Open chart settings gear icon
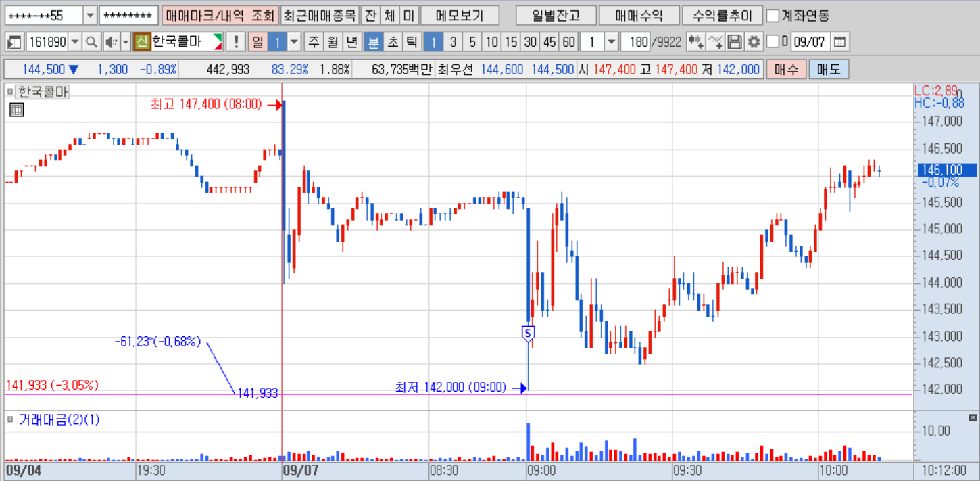This screenshot has height=481, width=980. click(754, 42)
